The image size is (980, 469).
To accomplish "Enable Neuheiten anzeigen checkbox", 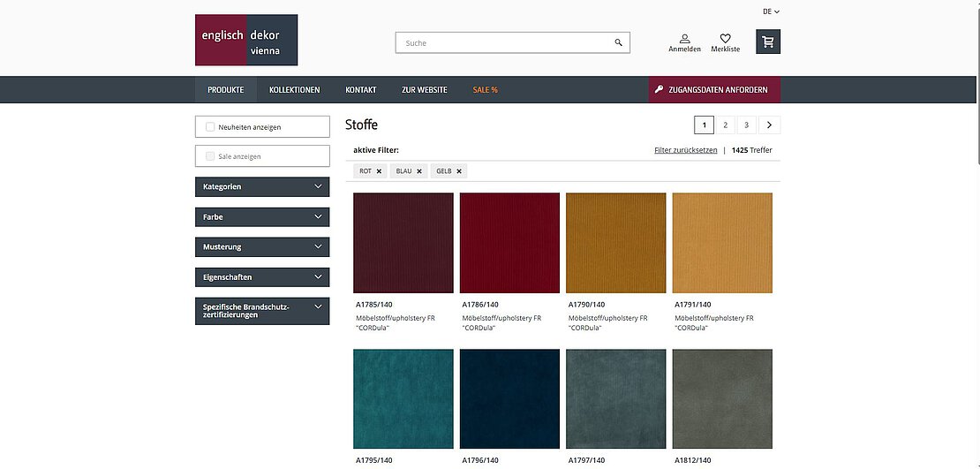I will click(x=210, y=127).
